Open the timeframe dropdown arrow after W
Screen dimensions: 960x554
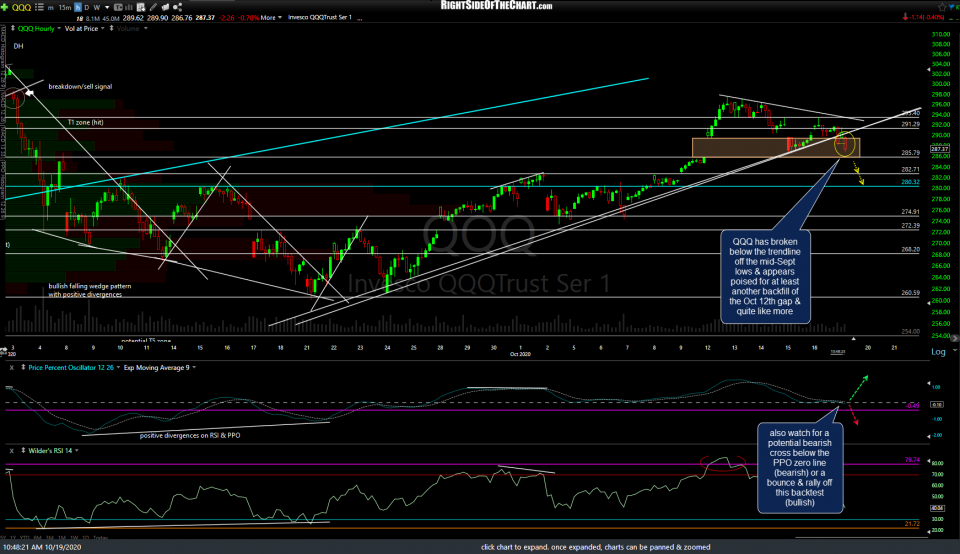click(107, 7)
